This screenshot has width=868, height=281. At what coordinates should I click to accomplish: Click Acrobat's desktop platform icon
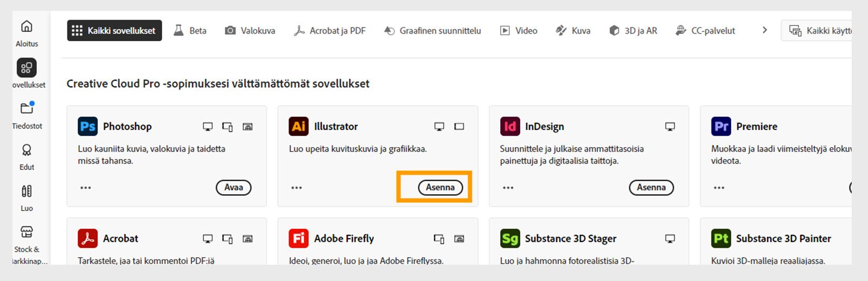click(208, 239)
